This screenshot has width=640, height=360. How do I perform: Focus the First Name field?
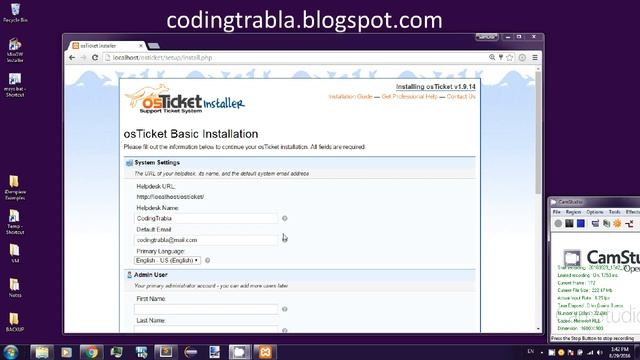(206, 309)
